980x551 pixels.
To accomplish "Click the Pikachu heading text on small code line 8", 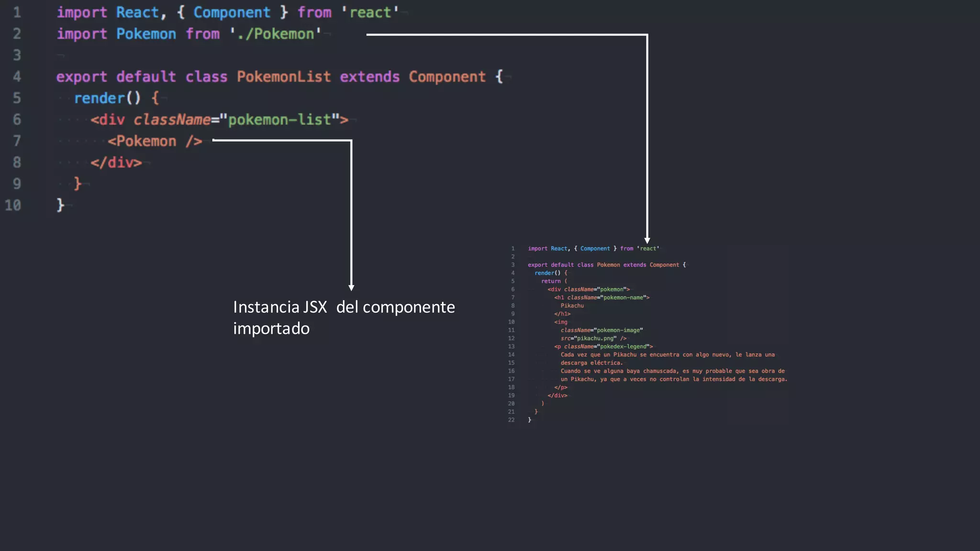I will tap(572, 306).
